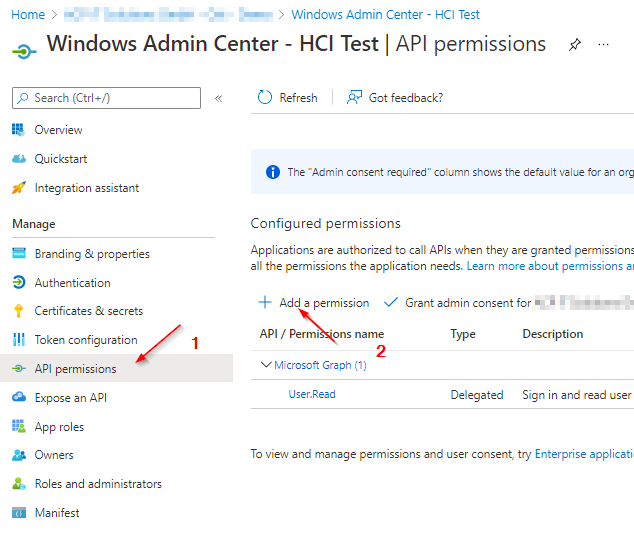Open Branding & properties
634x540 pixels.
coord(92,254)
